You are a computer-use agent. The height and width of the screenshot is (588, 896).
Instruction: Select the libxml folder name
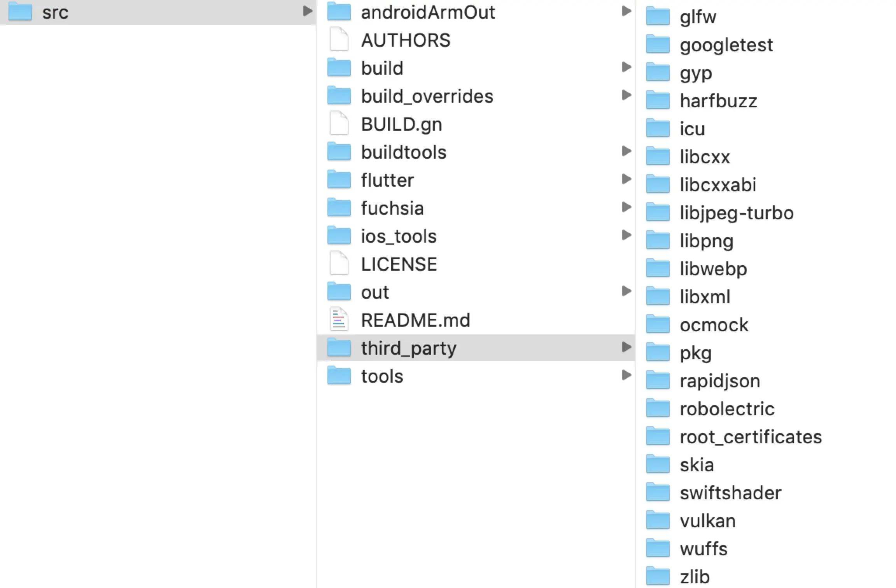(x=705, y=297)
